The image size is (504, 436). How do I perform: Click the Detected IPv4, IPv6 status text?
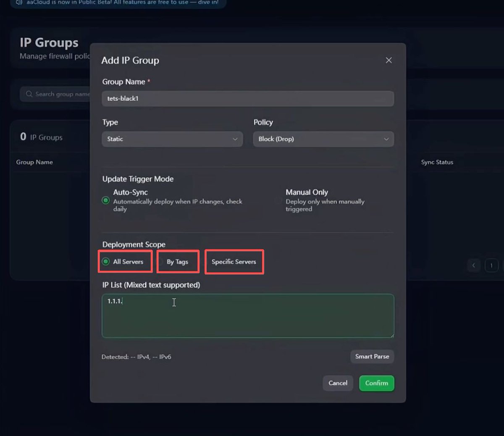click(136, 357)
